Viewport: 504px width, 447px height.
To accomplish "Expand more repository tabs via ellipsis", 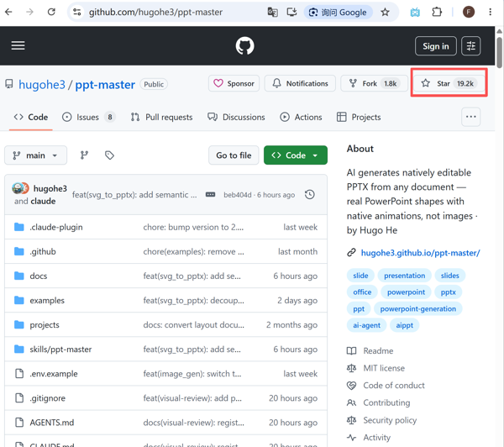I will click(x=471, y=117).
